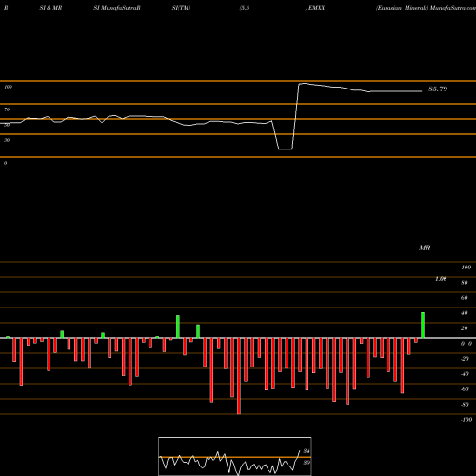
Task: Click the 60 label on MR axis
Action: [465, 298]
